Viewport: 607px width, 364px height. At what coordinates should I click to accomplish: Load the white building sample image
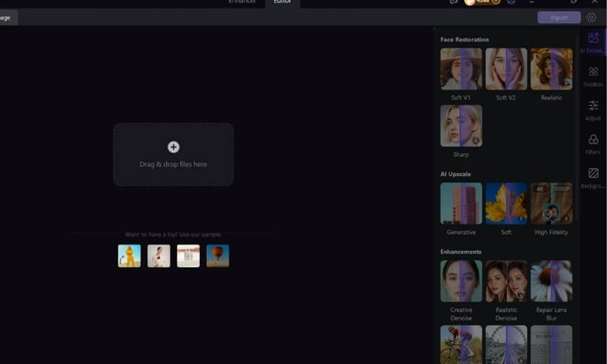[188, 256]
